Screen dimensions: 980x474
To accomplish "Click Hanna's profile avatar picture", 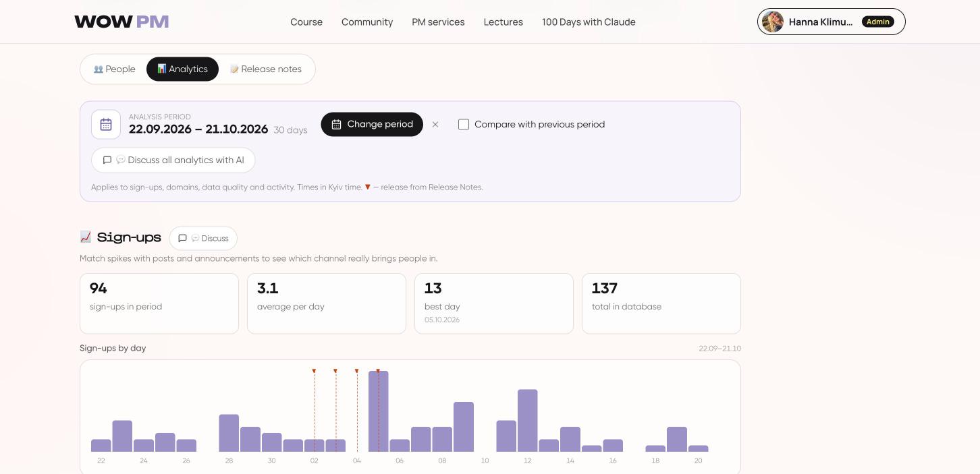I will click(773, 22).
